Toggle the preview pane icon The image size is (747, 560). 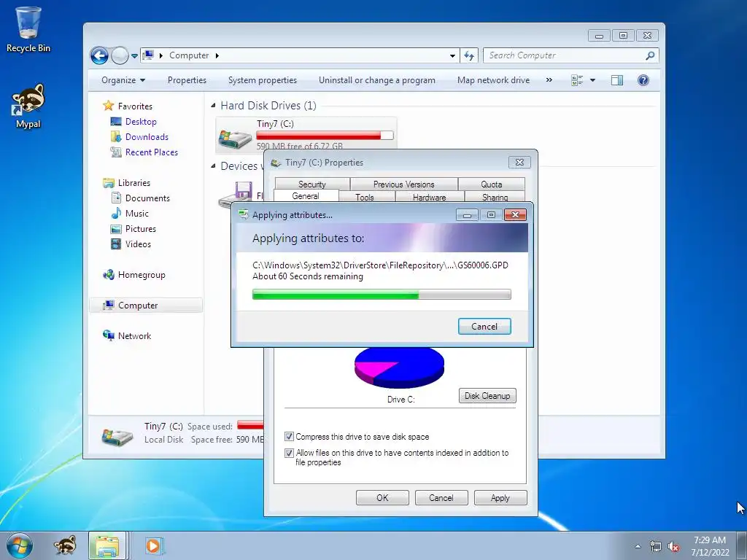click(x=617, y=80)
